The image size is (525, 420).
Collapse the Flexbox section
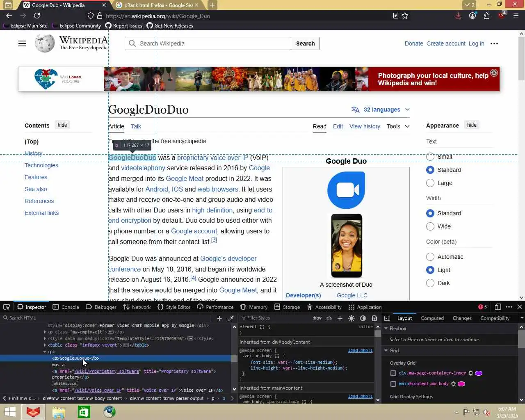(386, 329)
